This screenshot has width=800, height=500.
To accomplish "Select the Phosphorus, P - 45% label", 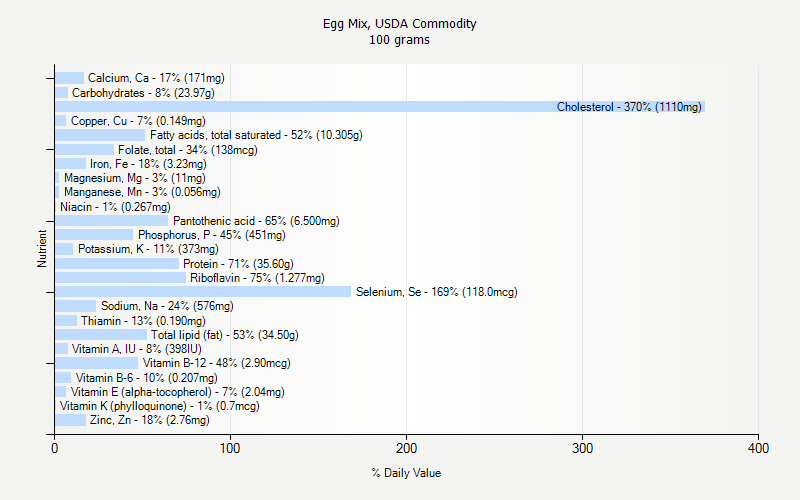I will (212, 235).
